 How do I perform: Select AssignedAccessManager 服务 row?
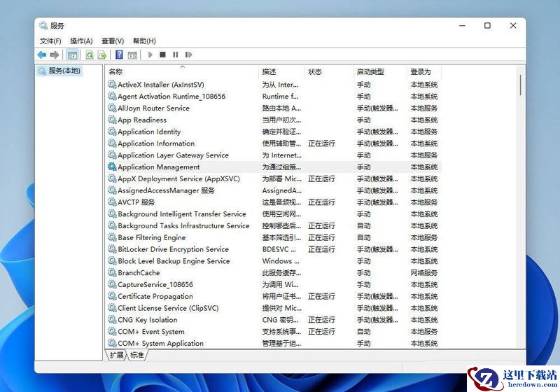pos(273,190)
